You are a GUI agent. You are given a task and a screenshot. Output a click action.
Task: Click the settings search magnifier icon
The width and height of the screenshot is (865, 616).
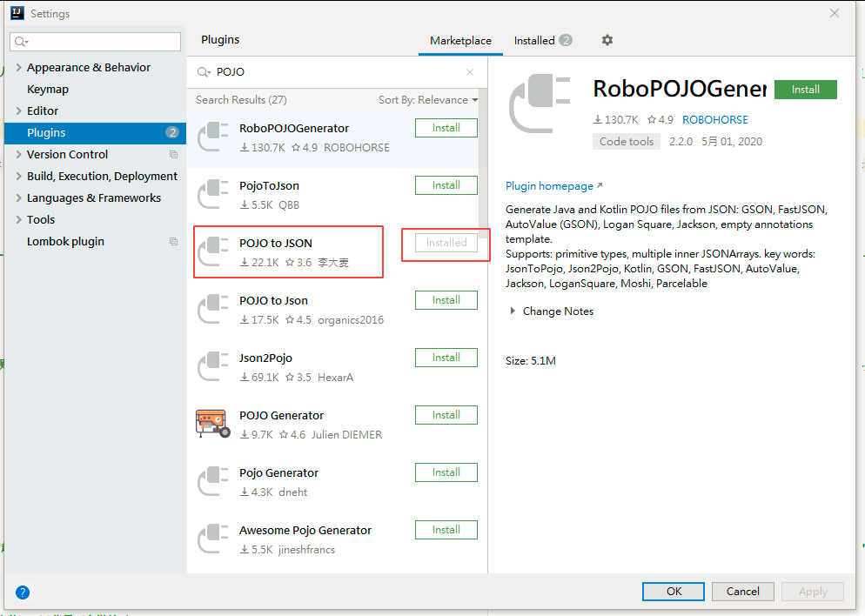click(x=22, y=42)
